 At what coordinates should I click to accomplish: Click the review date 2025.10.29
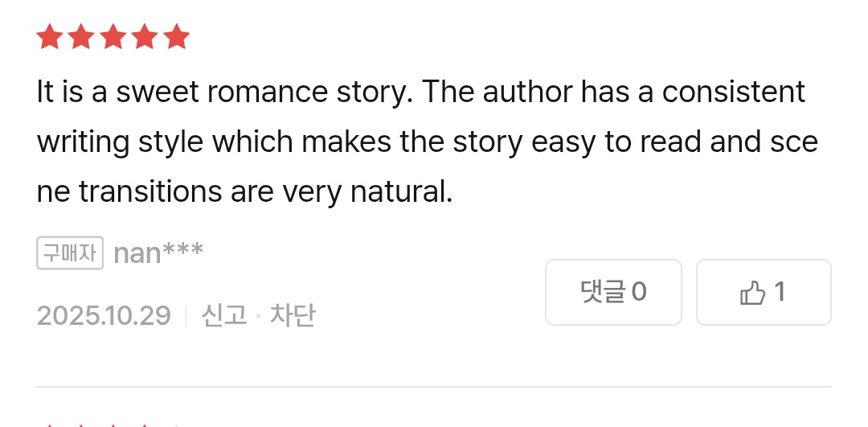tap(104, 316)
